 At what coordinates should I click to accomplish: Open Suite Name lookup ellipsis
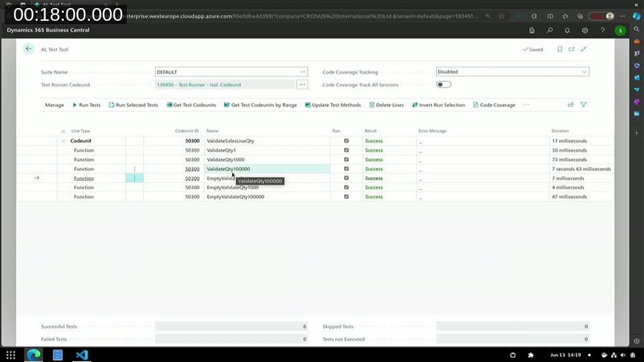pos(303,72)
